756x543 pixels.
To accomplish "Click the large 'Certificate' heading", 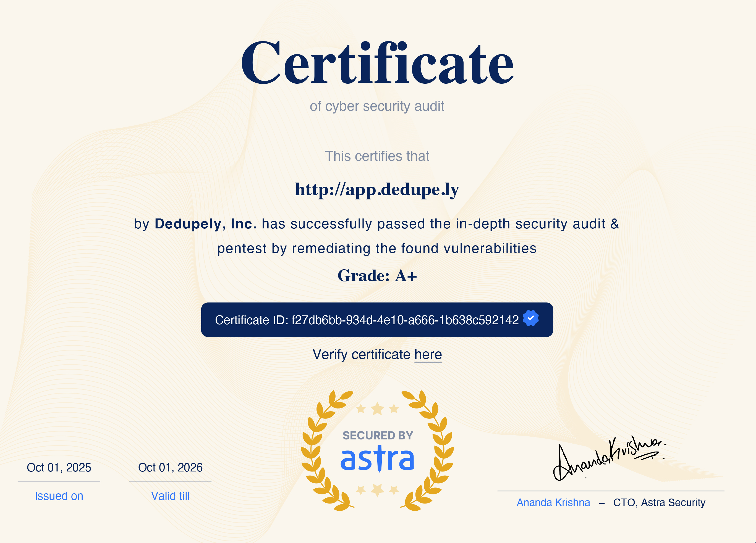I will coord(377,63).
